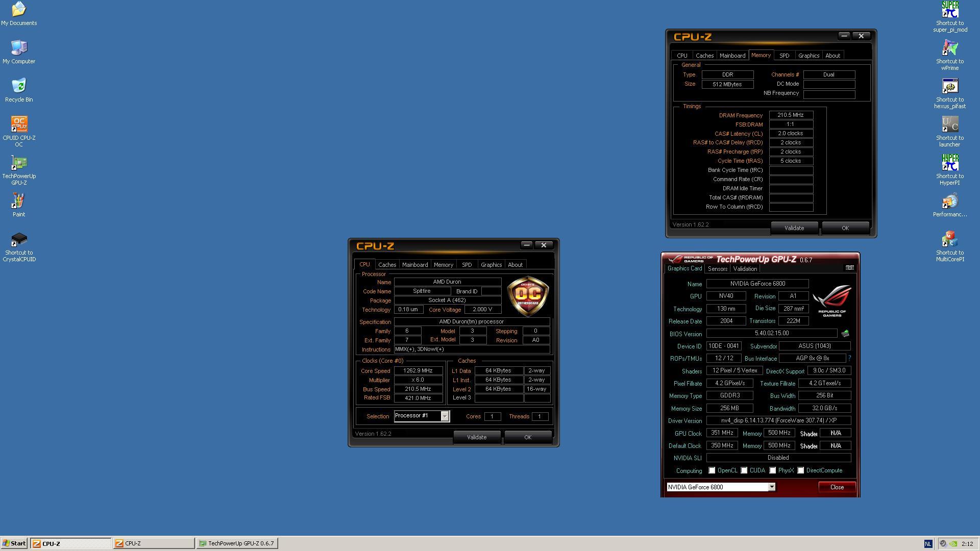980x551 pixels.
Task: Click the Bus Interface question mark in GPU-Z
Action: (x=849, y=358)
